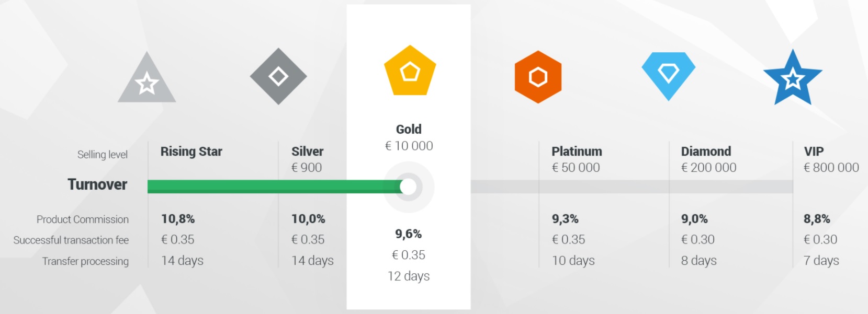Select the Rising Star level heading
The height and width of the screenshot is (314, 868).
[191, 152]
